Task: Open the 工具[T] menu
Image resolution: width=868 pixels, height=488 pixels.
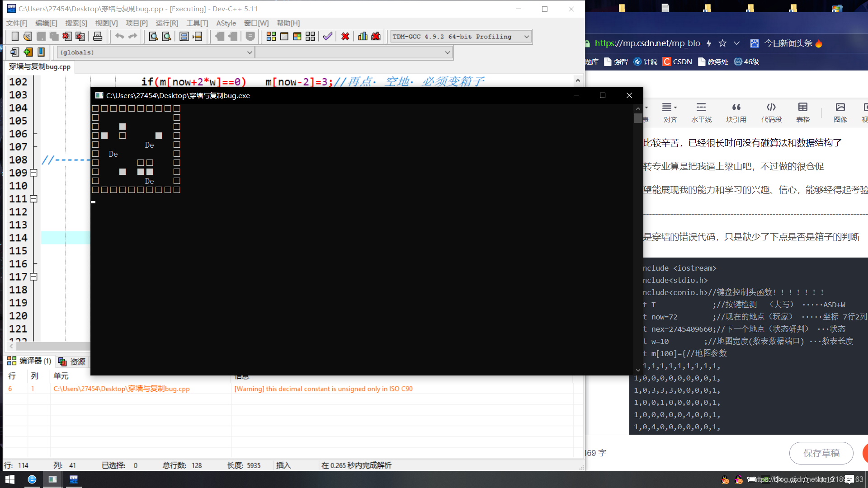Action: [197, 23]
